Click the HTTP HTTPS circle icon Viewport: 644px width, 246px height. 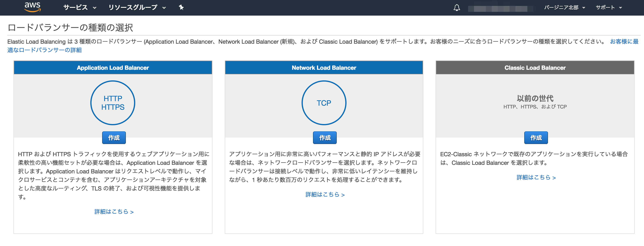(113, 103)
